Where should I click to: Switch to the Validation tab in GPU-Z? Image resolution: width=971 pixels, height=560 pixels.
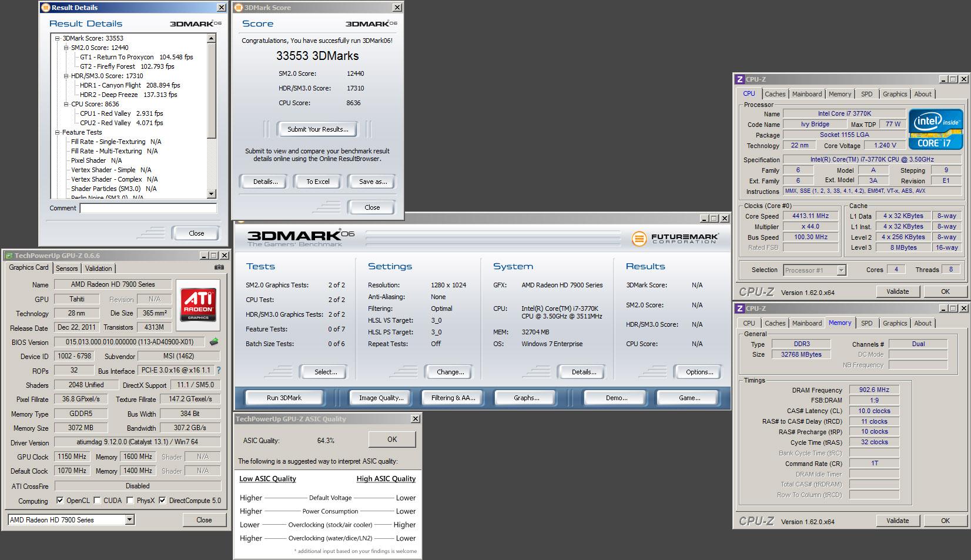98,269
